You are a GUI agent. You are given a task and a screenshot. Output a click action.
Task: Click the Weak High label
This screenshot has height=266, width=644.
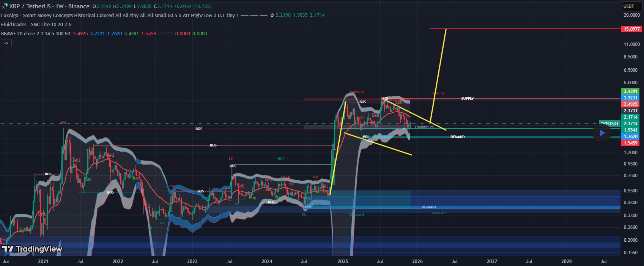[x=439, y=93]
